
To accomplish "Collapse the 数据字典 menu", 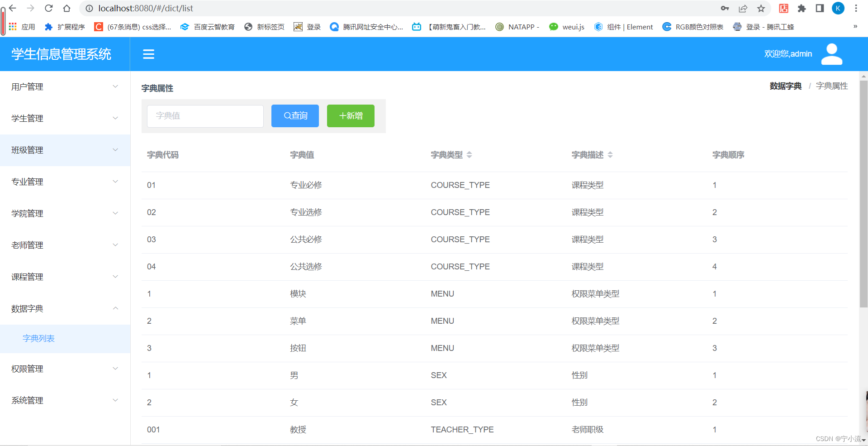I will point(65,309).
